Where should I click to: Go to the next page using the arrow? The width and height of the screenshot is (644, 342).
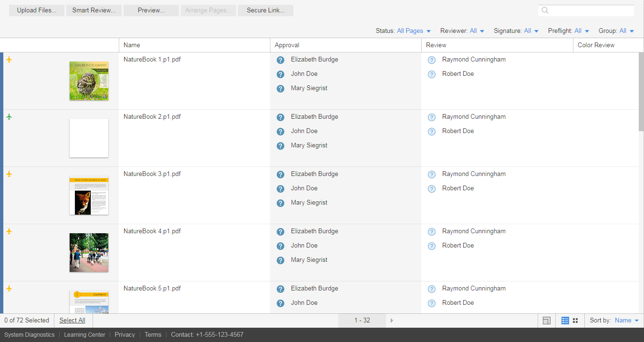(x=392, y=321)
